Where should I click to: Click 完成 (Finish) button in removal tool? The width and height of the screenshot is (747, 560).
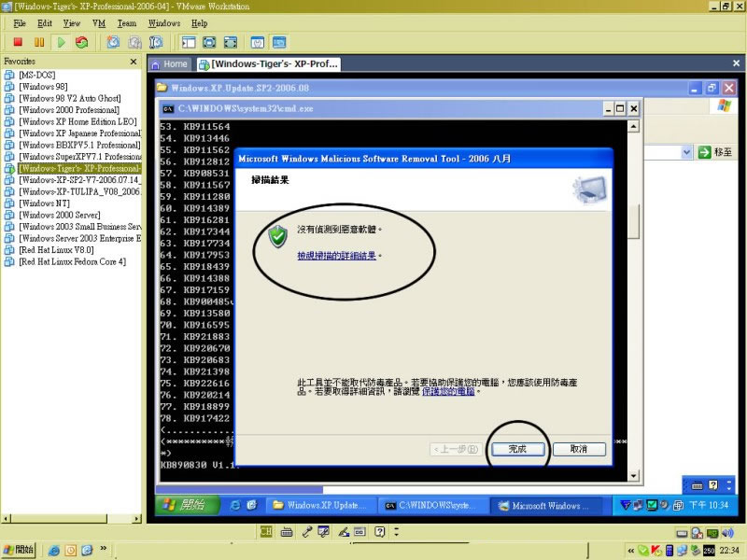tap(518, 449)
